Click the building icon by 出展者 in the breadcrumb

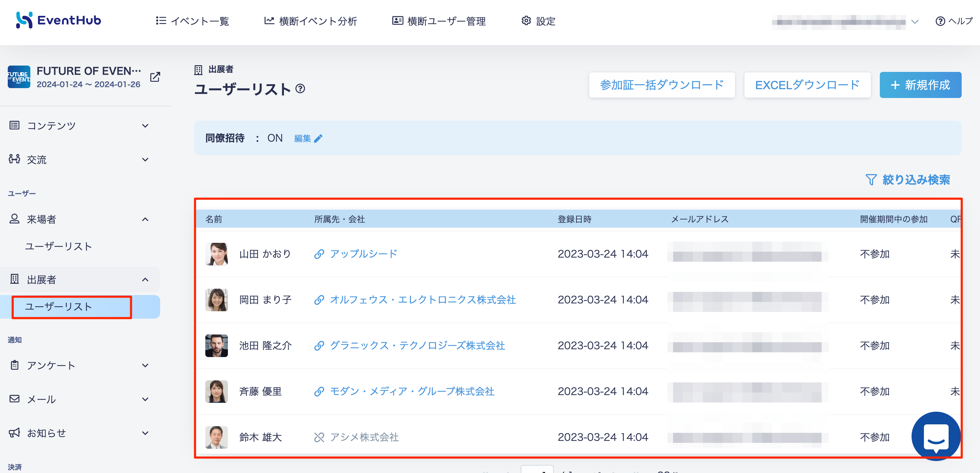pos(198,70)
